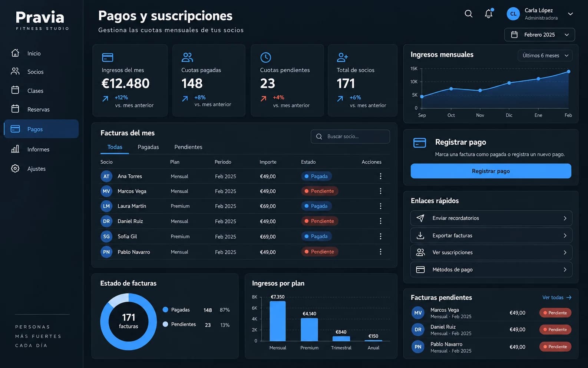588x368 pixels.
Task: Click the Socios people icon in sidebar
Action: click(15, 71)
